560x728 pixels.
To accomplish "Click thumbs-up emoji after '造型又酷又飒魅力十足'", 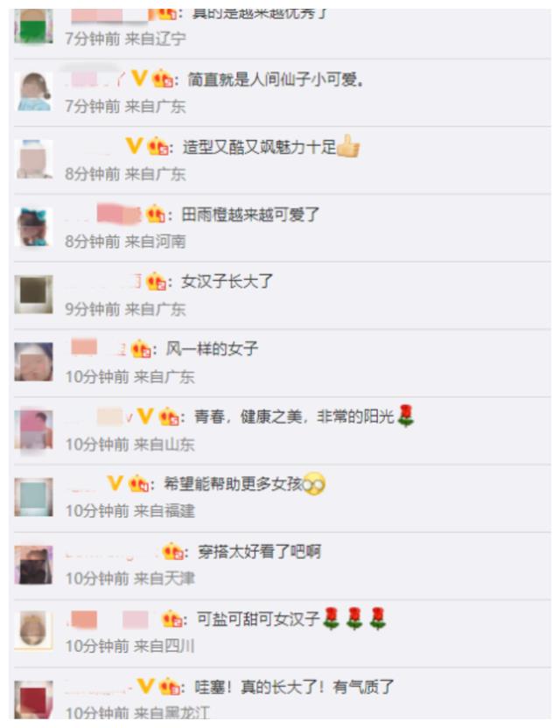I will point(348,146).
